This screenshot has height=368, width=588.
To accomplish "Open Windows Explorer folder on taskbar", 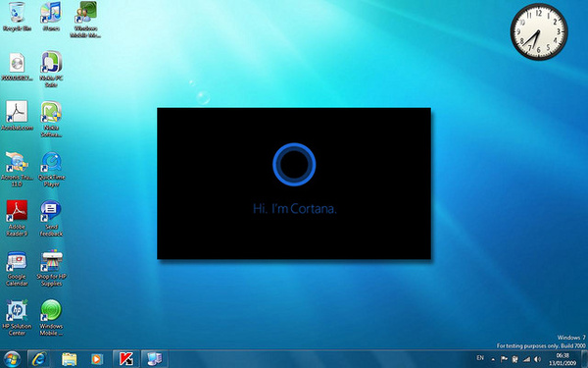I will click(69, 359).
